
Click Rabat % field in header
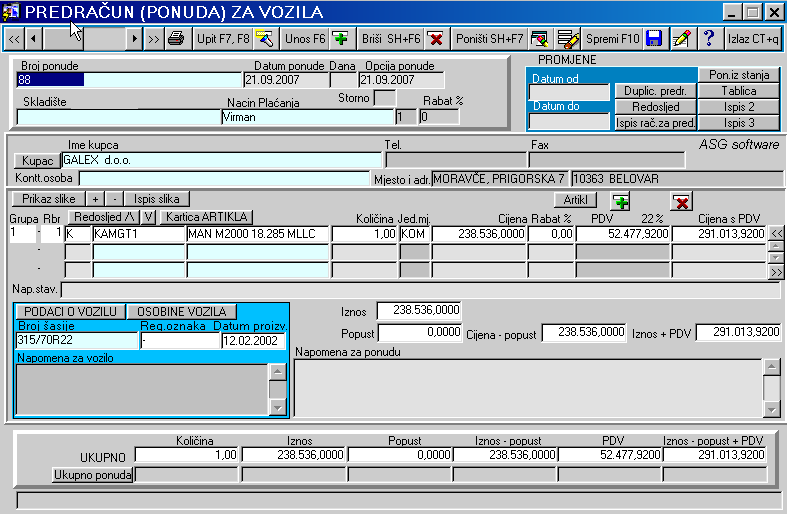[439, 117]
